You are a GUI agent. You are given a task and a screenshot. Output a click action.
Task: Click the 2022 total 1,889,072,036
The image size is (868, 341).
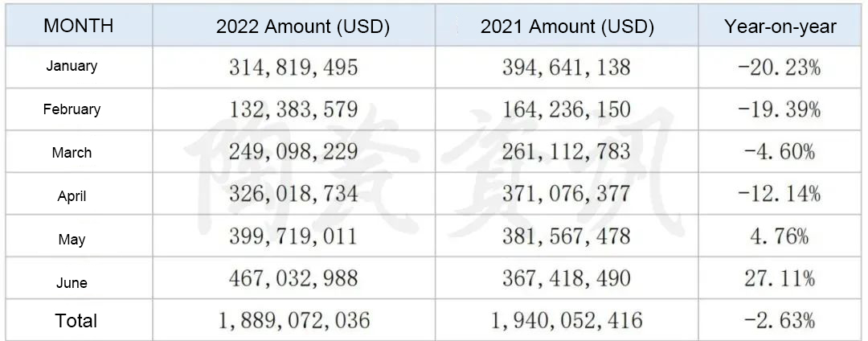(x=293, y=321)
